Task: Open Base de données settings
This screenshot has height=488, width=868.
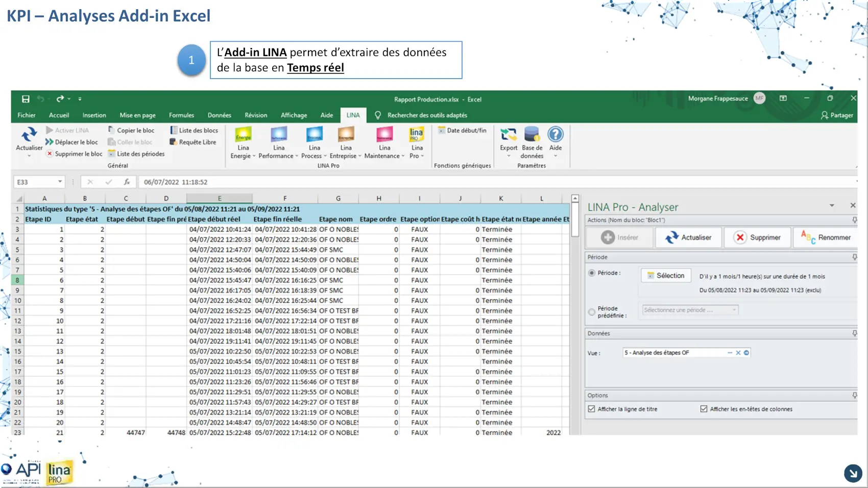Action: 532,143
